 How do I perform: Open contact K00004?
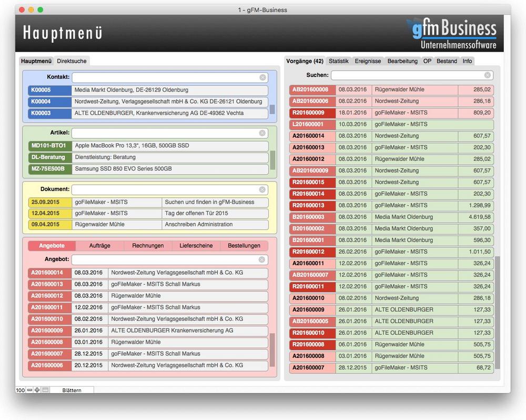click(49, 102)
